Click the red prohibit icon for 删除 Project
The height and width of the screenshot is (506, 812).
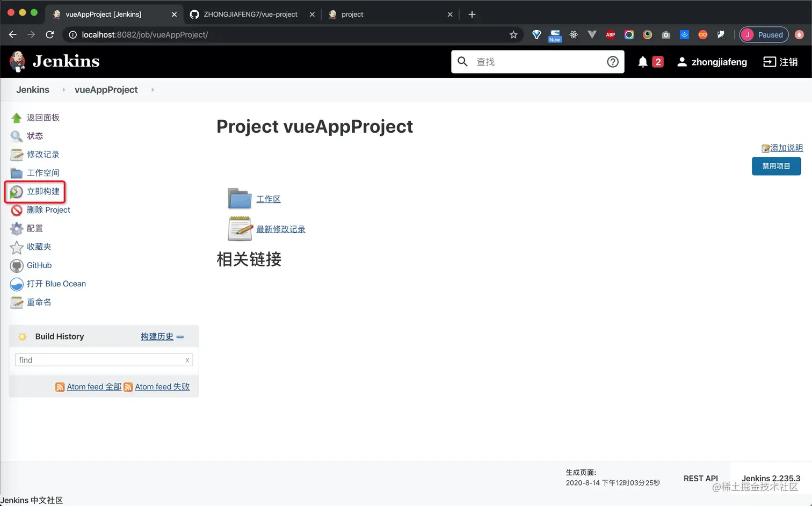[x=17, y=210]
